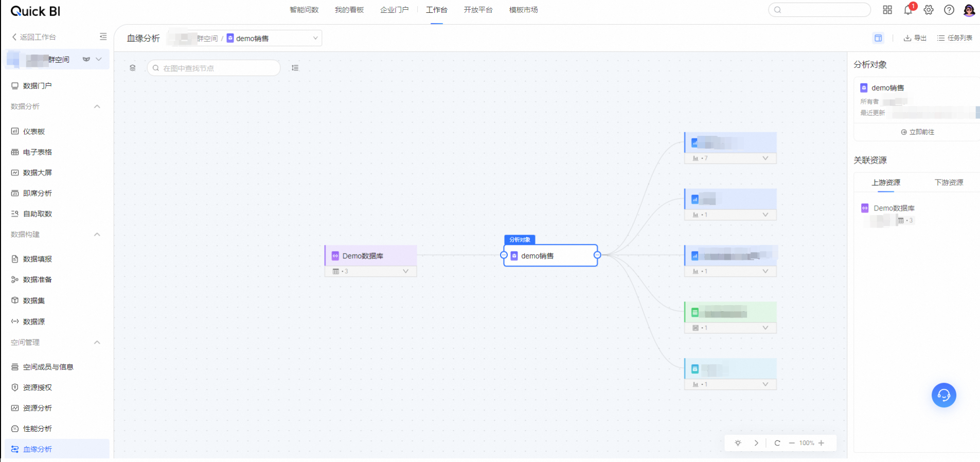Click the layers icon beside node search

point(133,68)
